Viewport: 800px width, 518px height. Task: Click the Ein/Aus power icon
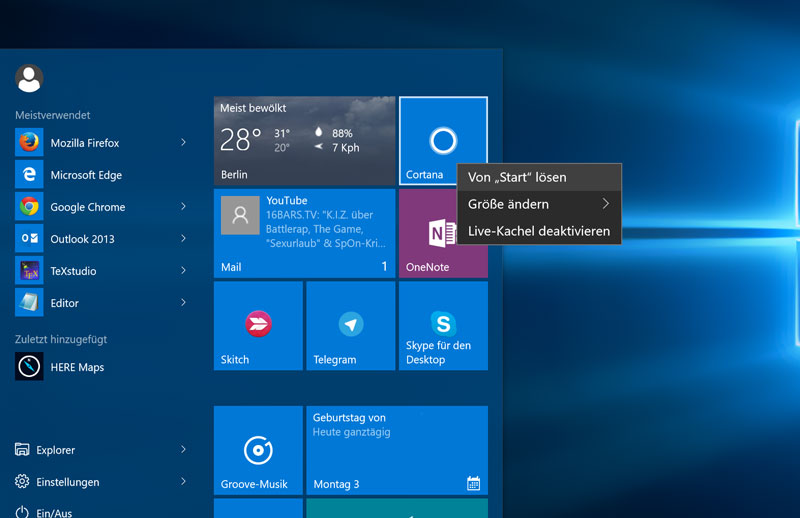[x=22, y=512]
